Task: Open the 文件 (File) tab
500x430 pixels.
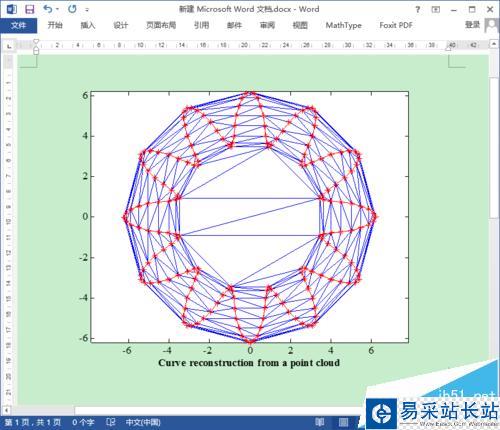Action: (x=18, y=25)
